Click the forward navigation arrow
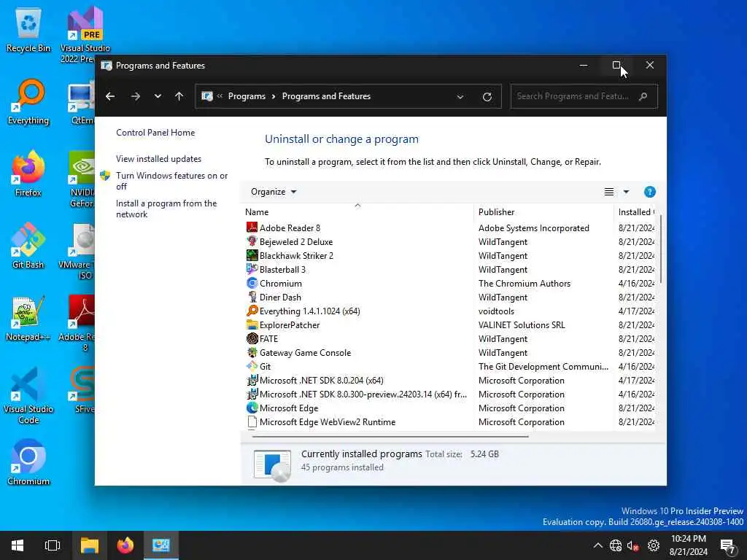Screen dimensions: 747x560 [x=135, y=97]
